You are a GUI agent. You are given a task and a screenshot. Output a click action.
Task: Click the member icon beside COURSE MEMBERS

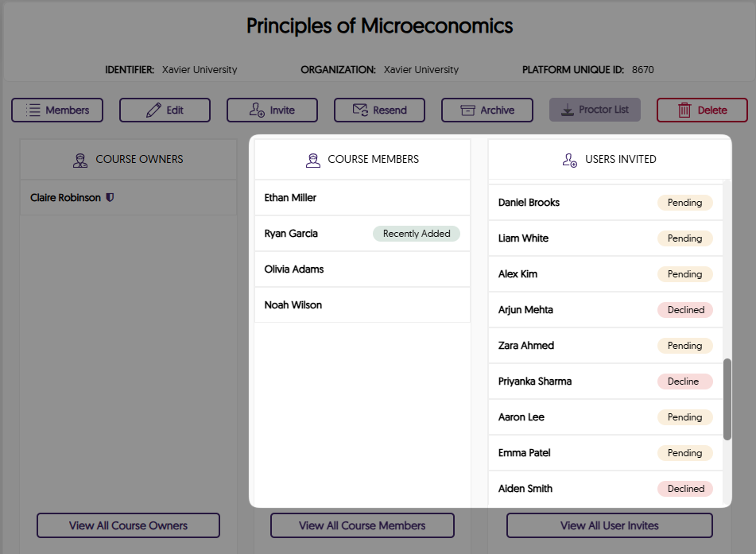312,159
